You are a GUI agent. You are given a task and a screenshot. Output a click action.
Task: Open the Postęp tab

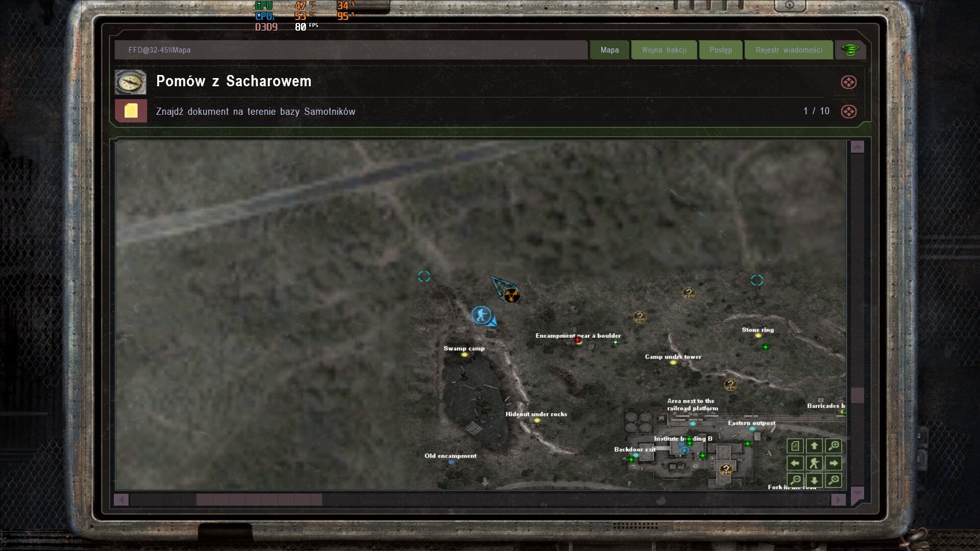tap(720, 50)
